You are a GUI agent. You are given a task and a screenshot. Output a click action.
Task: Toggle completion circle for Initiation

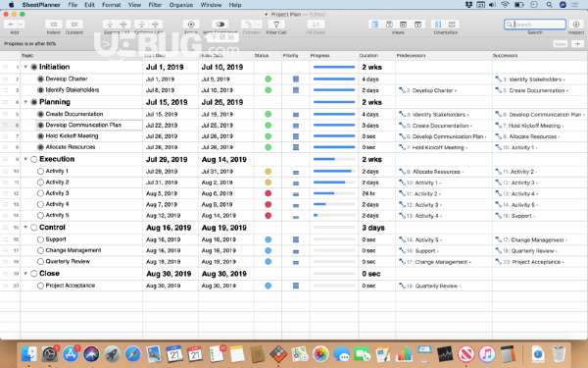coord(33,67)
